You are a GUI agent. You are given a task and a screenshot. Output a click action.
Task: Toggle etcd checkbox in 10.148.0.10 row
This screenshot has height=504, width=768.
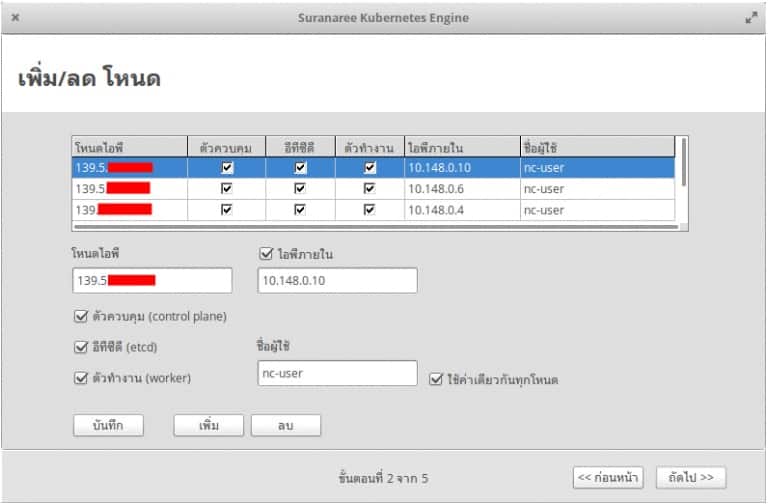coord(300,168)
